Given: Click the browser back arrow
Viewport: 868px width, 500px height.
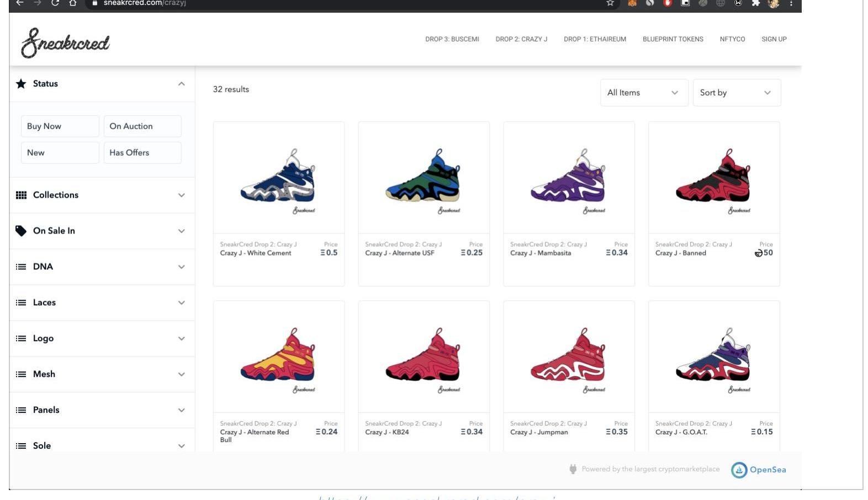Looking at the screenshot, I should tap(20, 3).
